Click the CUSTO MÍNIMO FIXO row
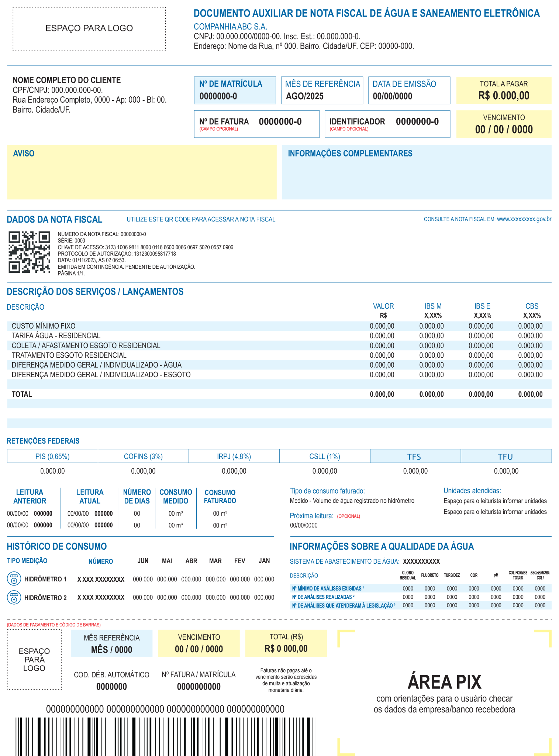 (x=279, y=326)
